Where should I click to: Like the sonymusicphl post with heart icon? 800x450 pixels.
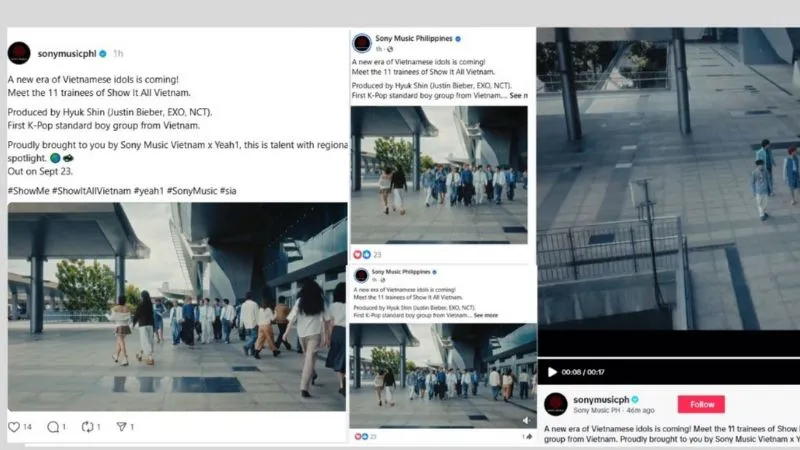[14, 427]
